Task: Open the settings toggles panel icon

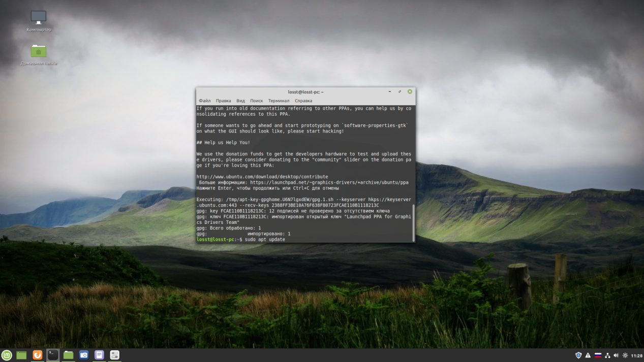Action: tap(115, 355)
